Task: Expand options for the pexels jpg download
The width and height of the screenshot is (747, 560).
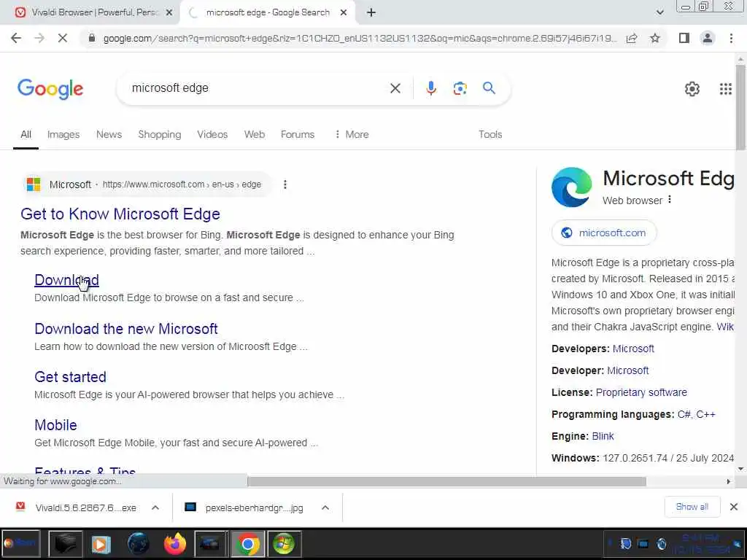Action: click(325, 507)
